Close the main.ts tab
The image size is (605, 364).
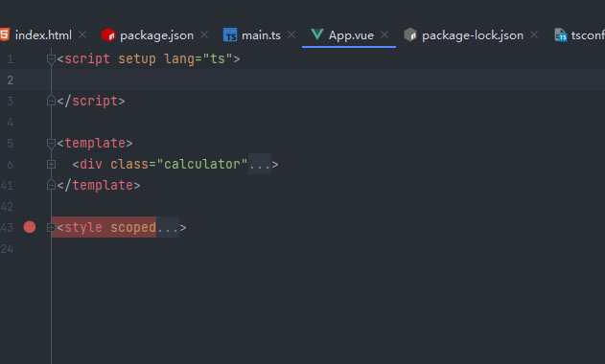click(x=291, y=35)
